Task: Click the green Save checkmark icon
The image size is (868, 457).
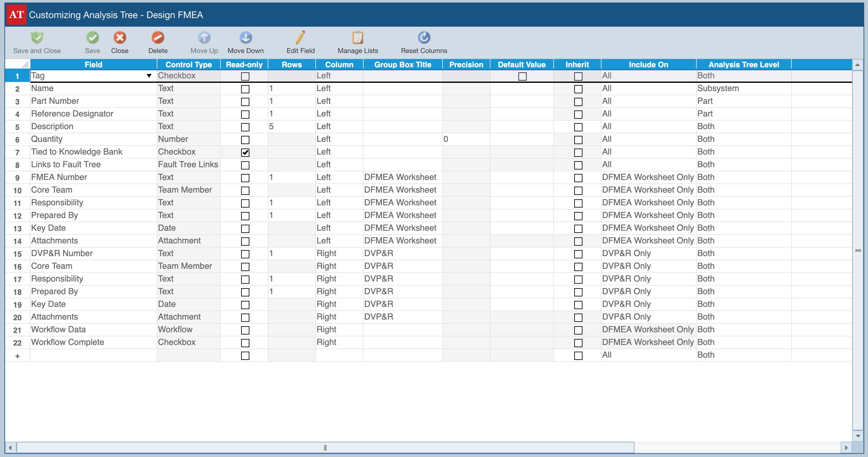Action: pyautogui.click(x=92, y=38)
